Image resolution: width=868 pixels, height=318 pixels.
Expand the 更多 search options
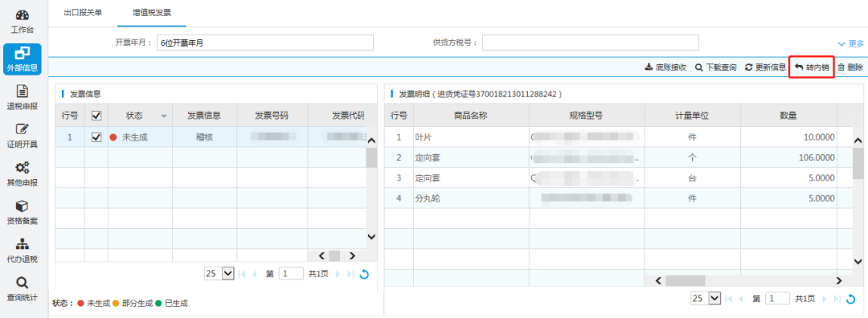click(851, 43)
